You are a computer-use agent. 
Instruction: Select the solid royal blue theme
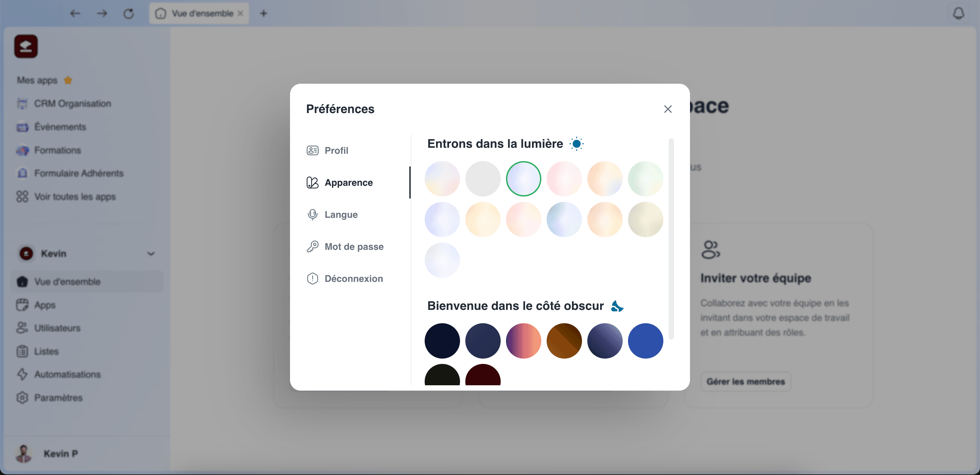coord(645,341)
